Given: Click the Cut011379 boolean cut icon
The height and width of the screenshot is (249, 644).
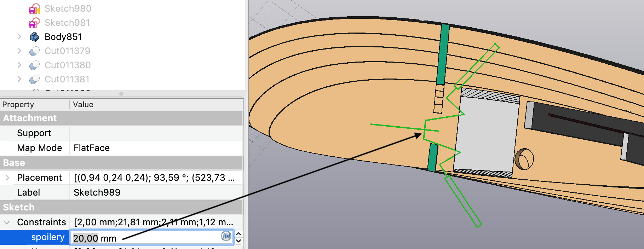Looking at the screenshot, I should point(34,51).
